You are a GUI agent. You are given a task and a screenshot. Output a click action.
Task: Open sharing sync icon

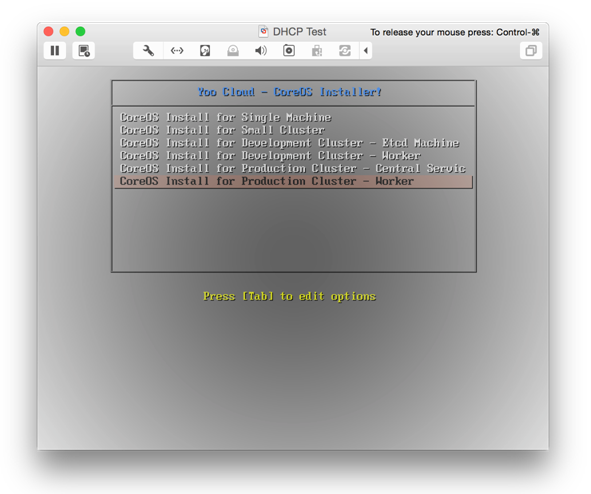pos(345,50)
